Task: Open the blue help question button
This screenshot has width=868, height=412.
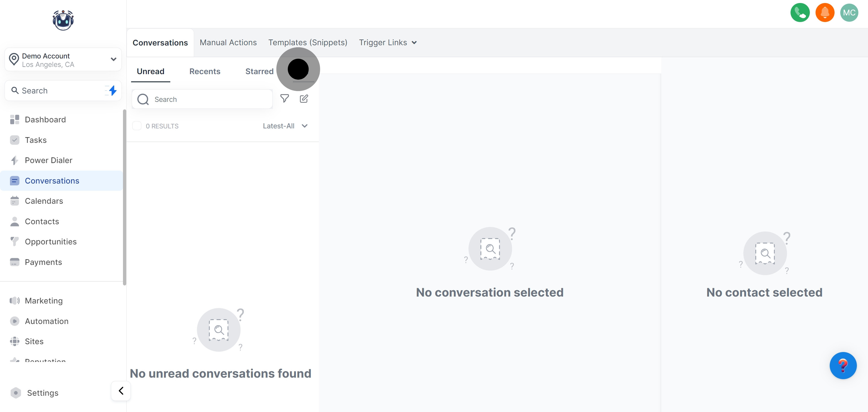Action: click(x=843, y=366)
